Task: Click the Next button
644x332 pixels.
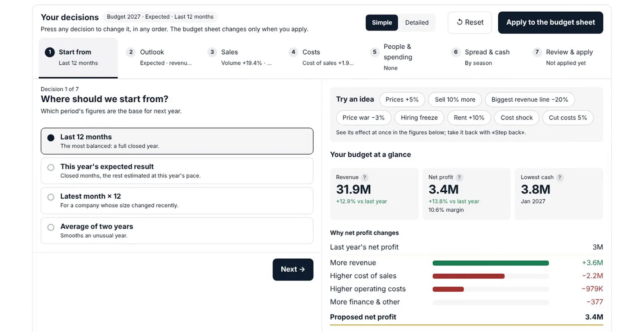Action: coord(293,270)
